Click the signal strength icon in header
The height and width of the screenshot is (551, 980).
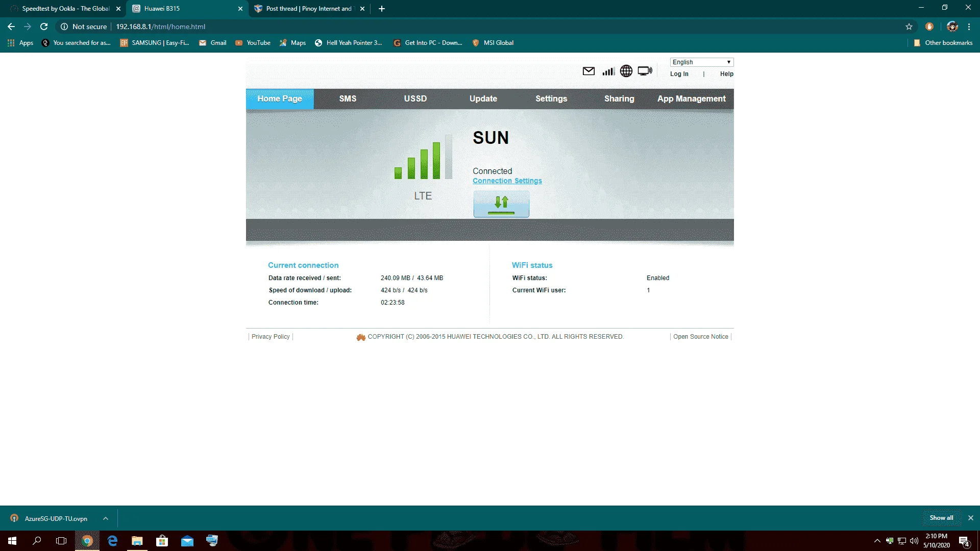pyautogui.click(x=608, y=71)
